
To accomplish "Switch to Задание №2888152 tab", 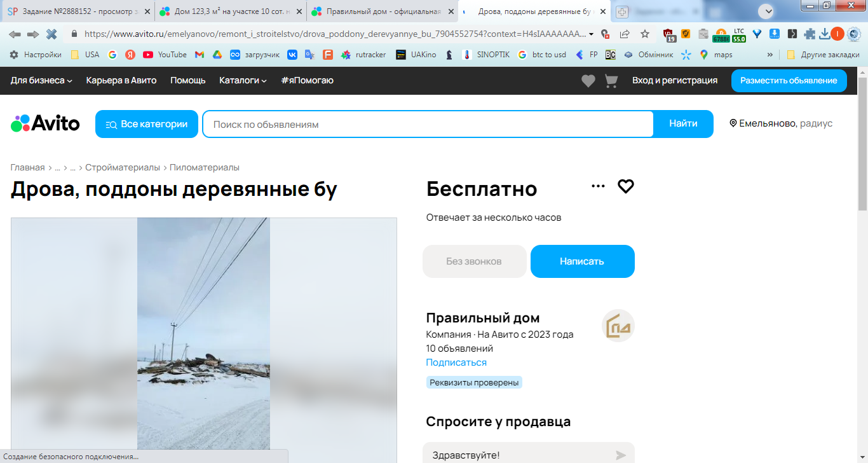I will [78, 11].
